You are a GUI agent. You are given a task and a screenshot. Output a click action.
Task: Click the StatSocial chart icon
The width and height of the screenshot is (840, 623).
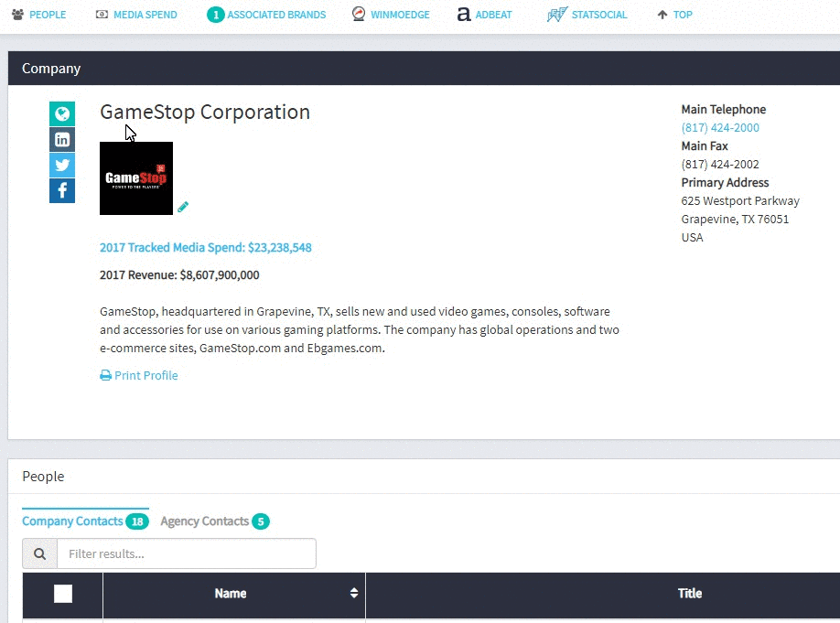[557, 15]
